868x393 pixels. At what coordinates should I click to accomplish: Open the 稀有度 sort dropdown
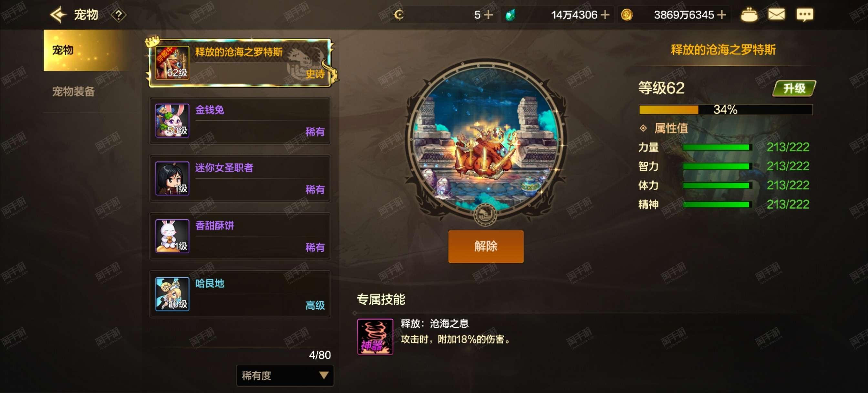285,376
